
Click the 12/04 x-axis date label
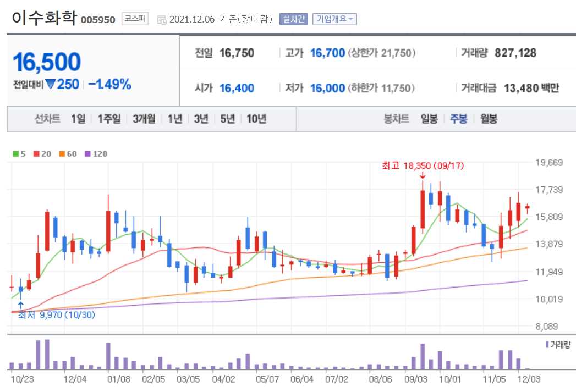(75, 379)
